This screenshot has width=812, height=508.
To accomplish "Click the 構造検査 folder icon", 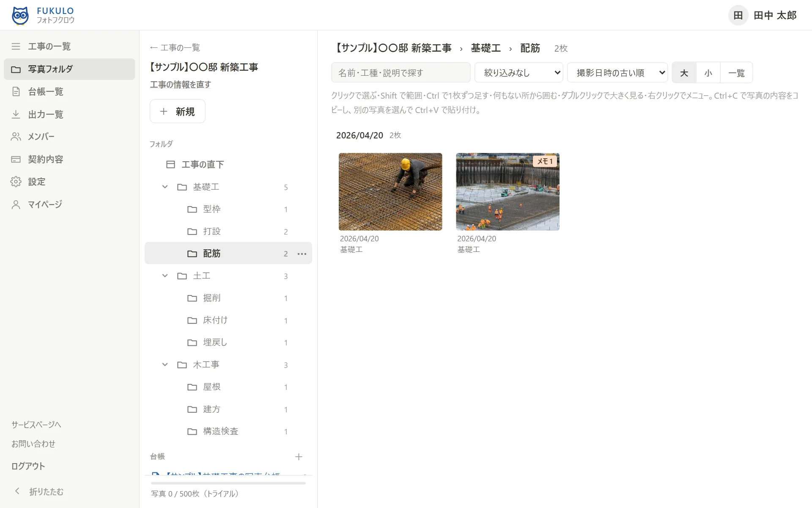I will point(192,431).
